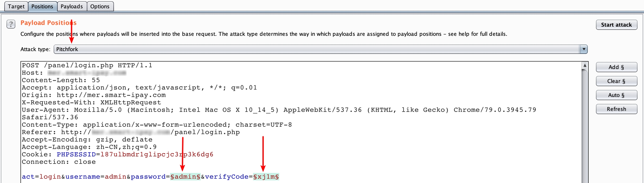This screenshot has width=644, height=183.
Task: Open the Payloads tab
Action: (x=72, y=6)
